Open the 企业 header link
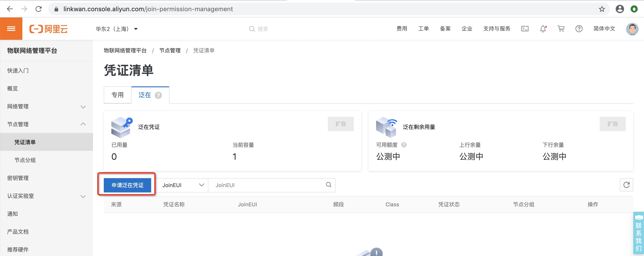Screen dimensions: 644x256 466,29
